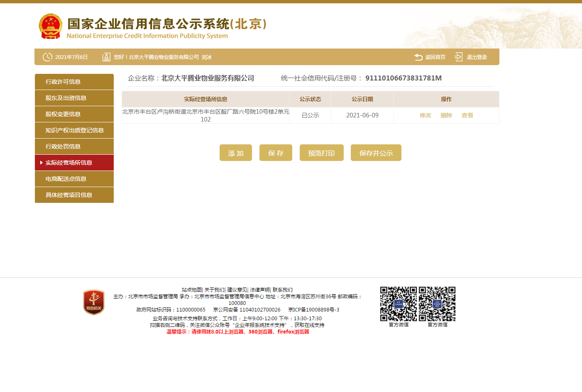
Task: Click the 预览打印 button
Action: 322,153
